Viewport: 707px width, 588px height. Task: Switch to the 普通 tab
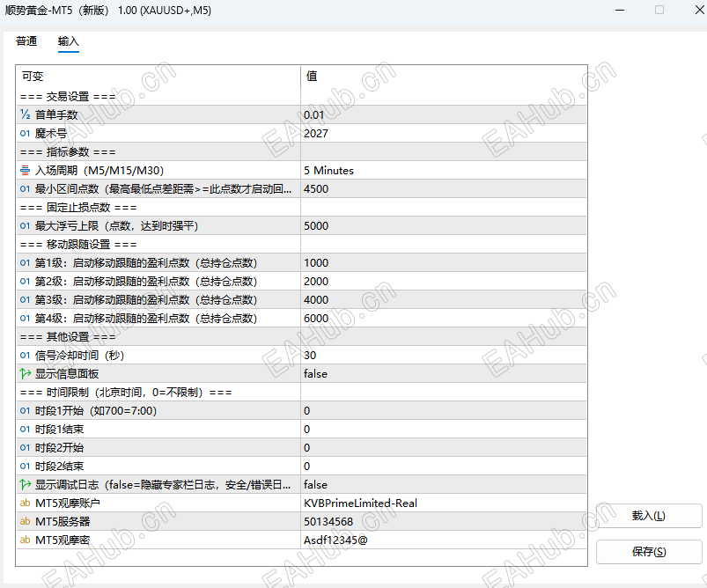26,41
